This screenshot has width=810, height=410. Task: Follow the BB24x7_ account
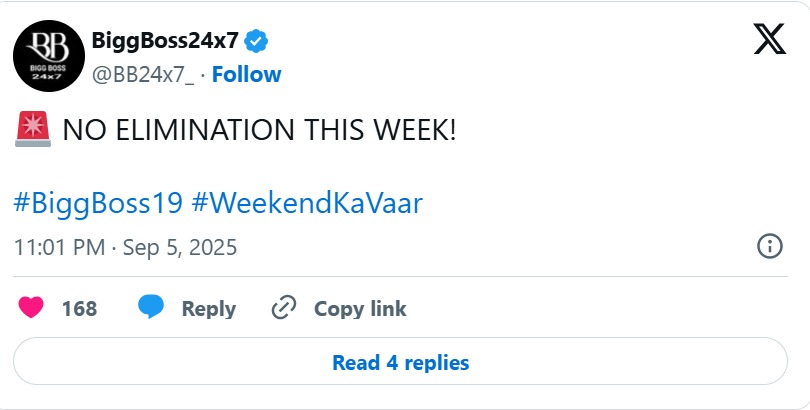(246, 74)
